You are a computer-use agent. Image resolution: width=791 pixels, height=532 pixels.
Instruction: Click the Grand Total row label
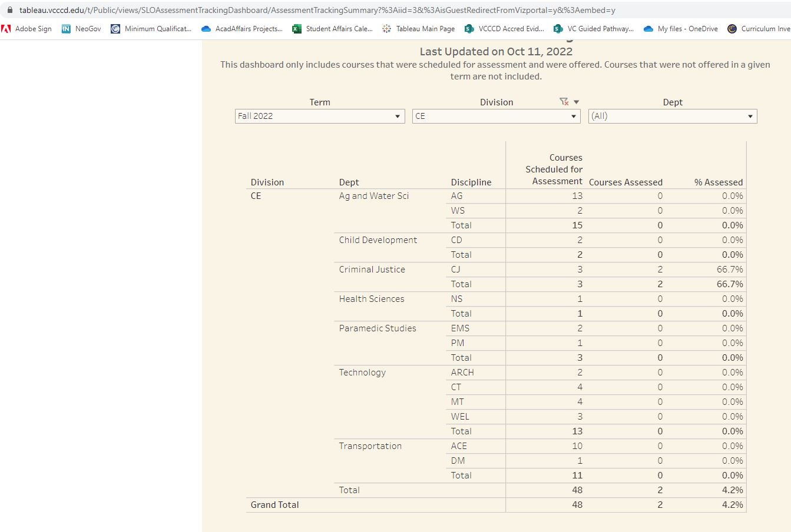tap(274, 505)
